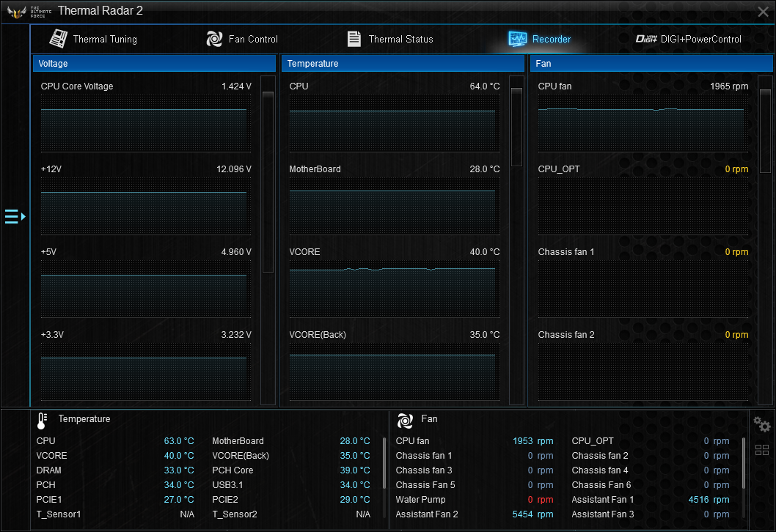Image resolution: width=776 pixels, height=532 pixels.
Task: Click the USB3.1 '34.0 °C' reading
Action: (x=355, y=485)
